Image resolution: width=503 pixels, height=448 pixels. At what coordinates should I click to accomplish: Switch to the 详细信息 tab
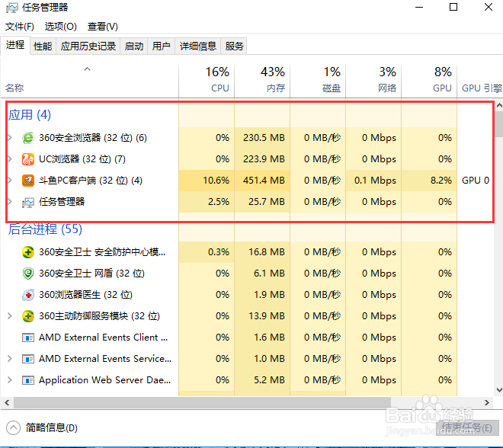[198, 46]
